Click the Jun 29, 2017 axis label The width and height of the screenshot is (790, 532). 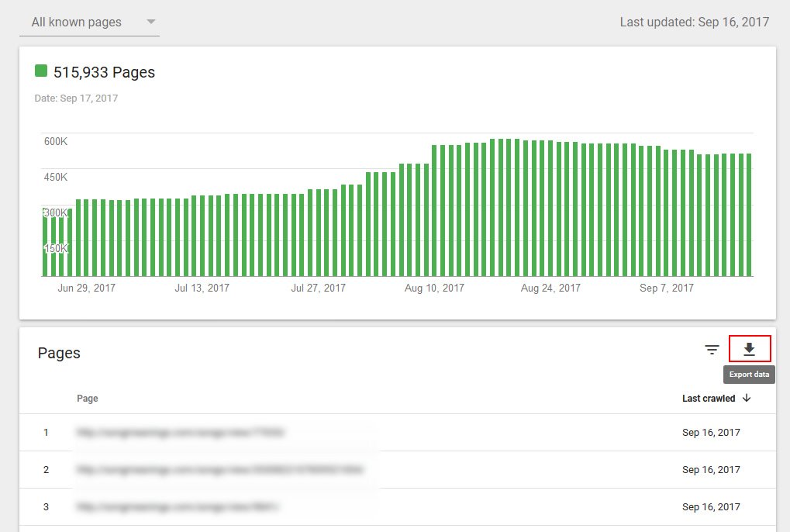(86, 288)
